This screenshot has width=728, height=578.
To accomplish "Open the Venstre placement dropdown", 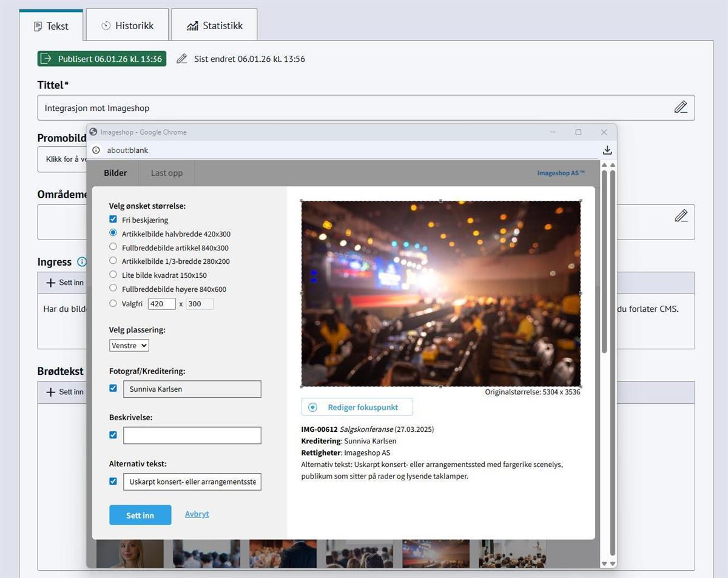I will tap(129, 345).
